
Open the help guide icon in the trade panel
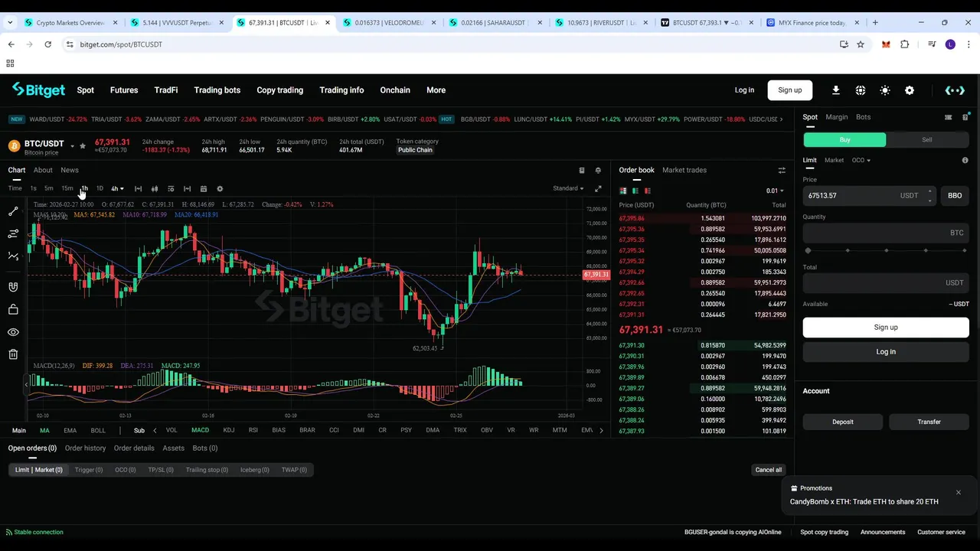[965, 117]
